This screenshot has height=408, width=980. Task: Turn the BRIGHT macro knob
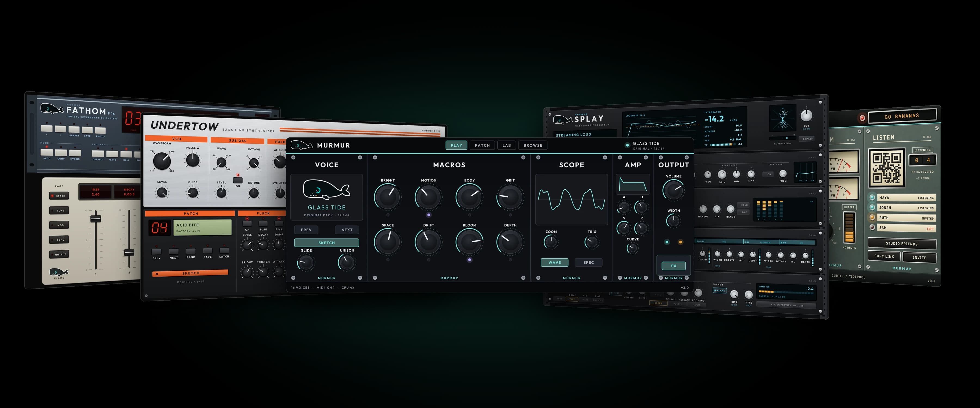coord(388,197)
